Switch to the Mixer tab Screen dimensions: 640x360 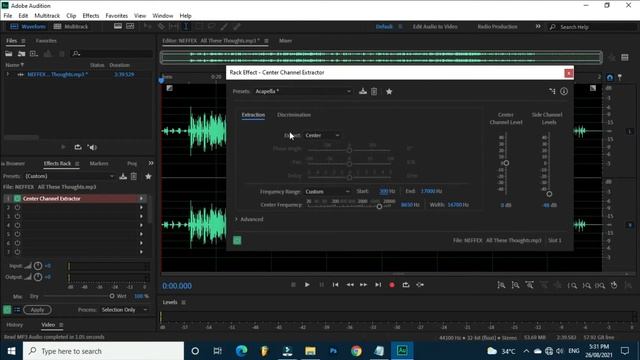(x=285, y=41)
